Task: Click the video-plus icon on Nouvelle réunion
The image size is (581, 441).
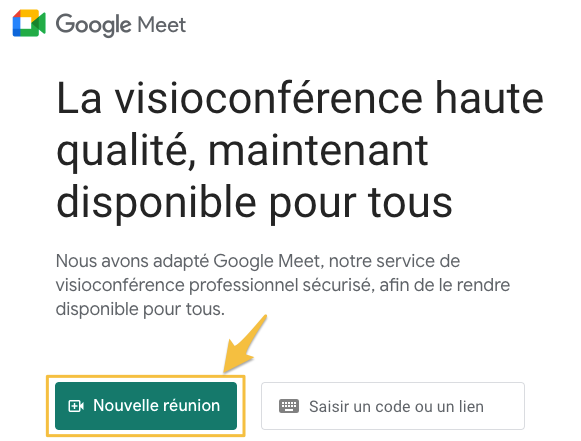Action: pos(76,406)
